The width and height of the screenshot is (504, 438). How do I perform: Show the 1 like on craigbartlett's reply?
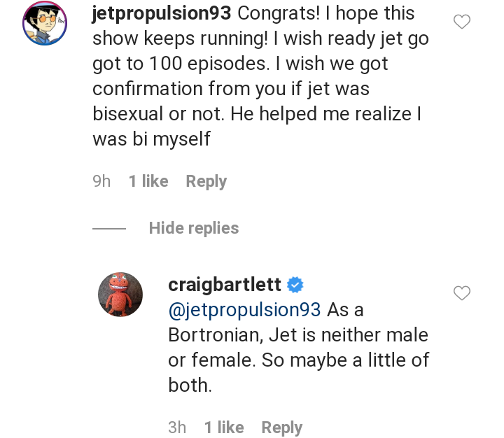pos(224,428)
